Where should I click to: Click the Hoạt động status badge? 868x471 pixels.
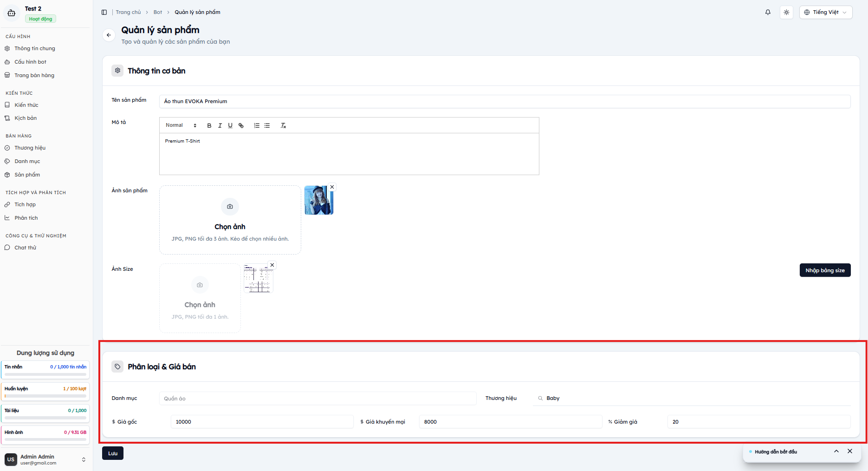coord(40,19)
